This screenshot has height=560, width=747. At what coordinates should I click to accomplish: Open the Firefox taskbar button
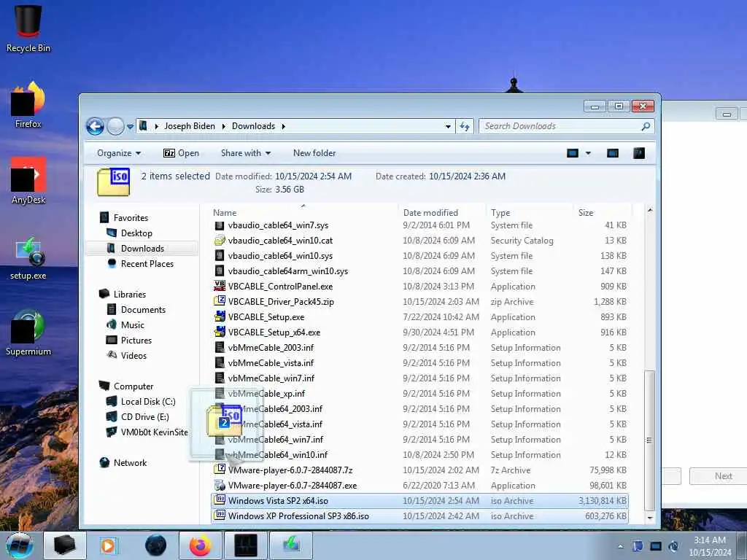200,545
